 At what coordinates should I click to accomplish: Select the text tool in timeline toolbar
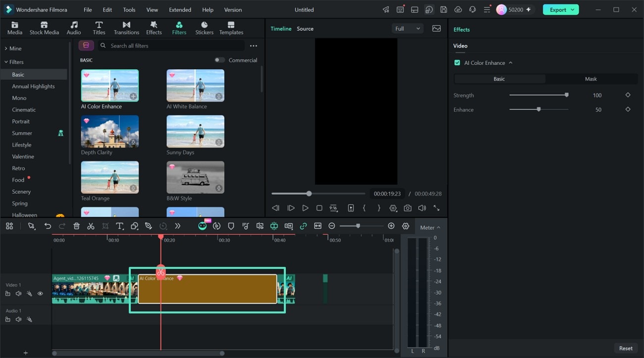(x=119, y=226)
